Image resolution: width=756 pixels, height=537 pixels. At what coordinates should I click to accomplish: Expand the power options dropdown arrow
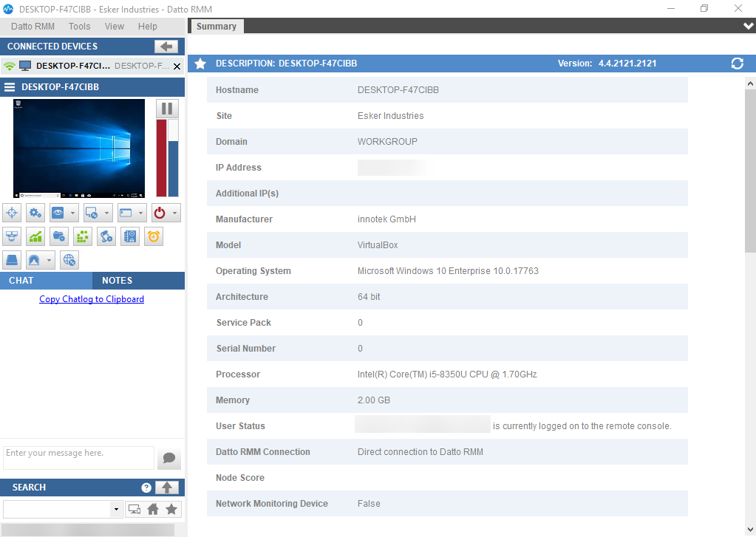click(x=174, y=213)
